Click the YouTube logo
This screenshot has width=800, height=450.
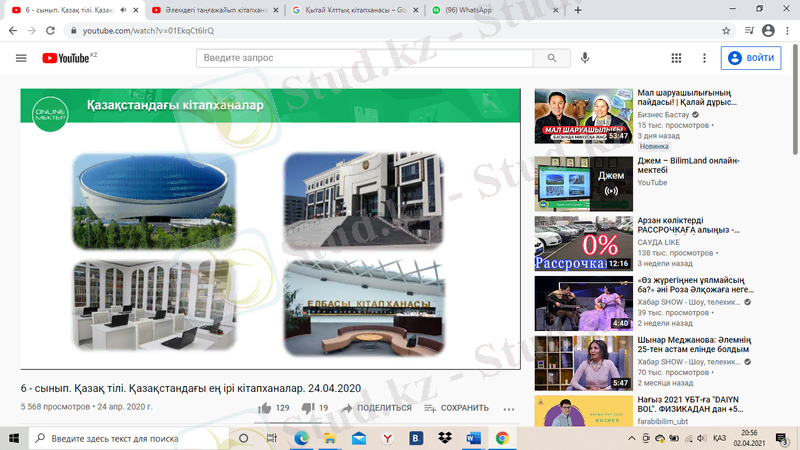(x=66, y=58)
